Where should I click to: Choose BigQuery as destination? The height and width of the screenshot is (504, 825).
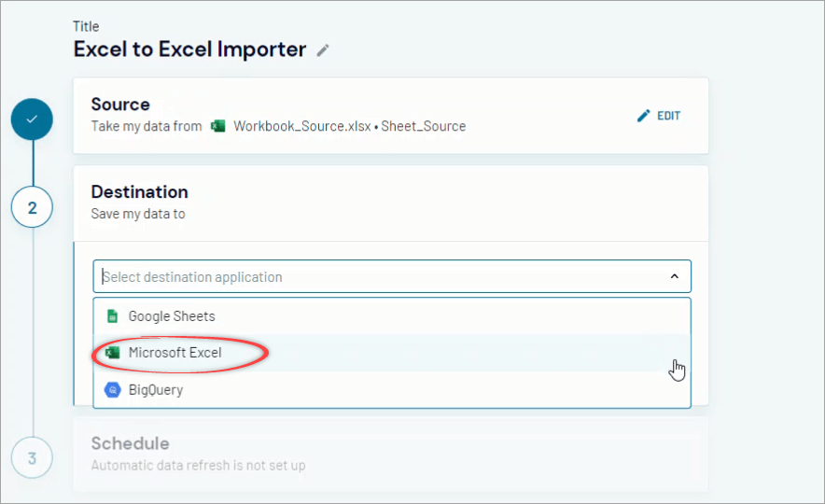pyautogui.click(x=392, y=390)
